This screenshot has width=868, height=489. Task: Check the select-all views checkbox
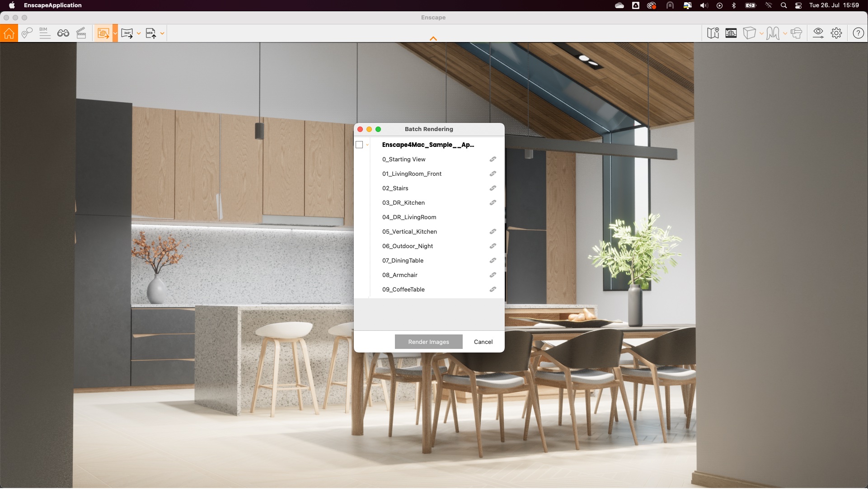coord(359,145)
